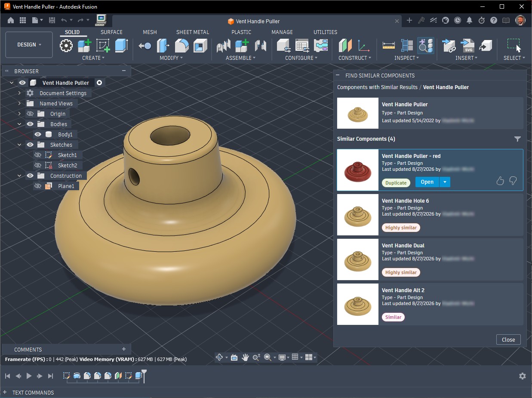
Task: Open timeline settings gear icon
Action: tap(523, 376)
